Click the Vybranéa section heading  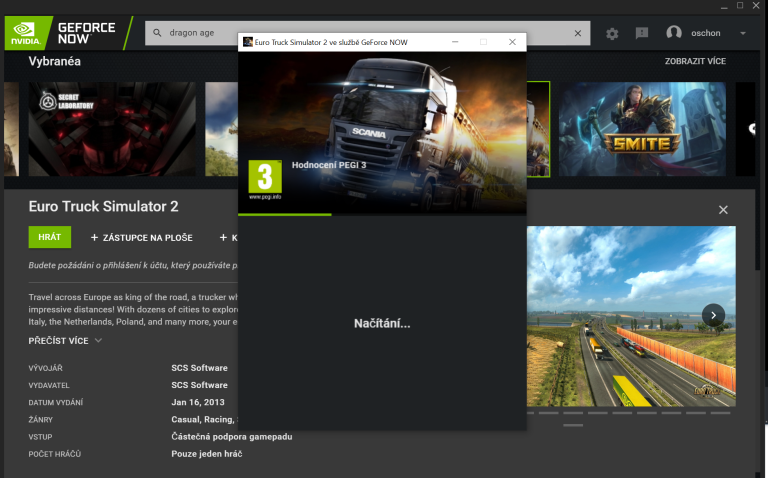(x=54, y=61)
